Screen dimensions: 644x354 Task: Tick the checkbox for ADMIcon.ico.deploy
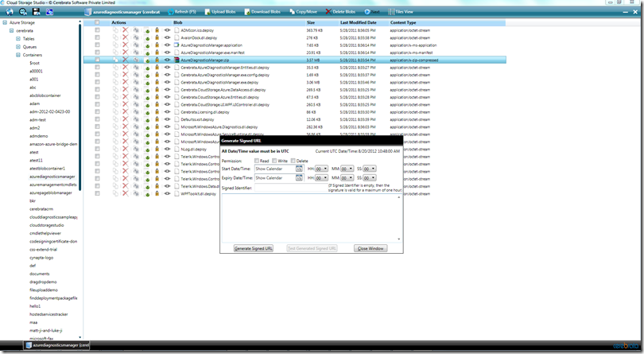coord(97,30)
